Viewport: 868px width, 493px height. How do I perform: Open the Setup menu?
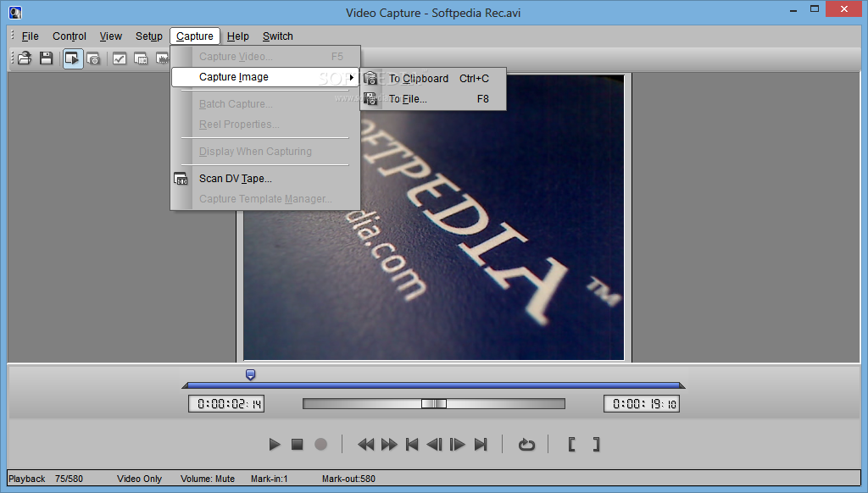[149, 36]
